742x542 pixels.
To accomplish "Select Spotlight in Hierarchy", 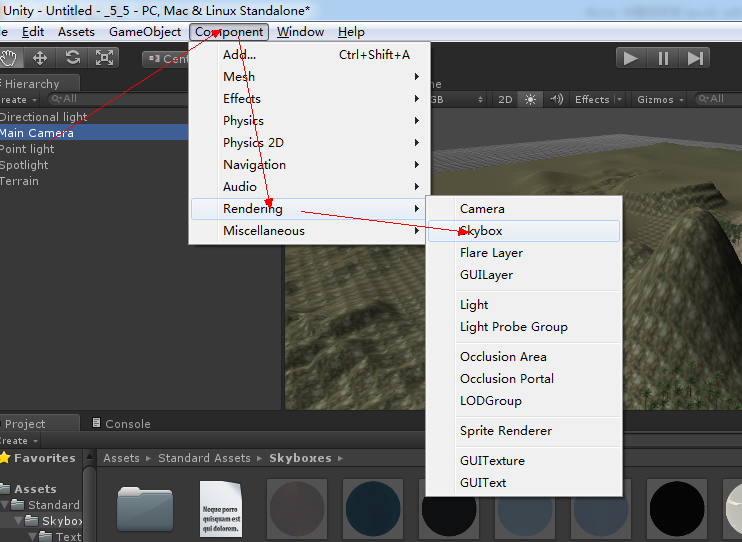I will tap(94, 165).
